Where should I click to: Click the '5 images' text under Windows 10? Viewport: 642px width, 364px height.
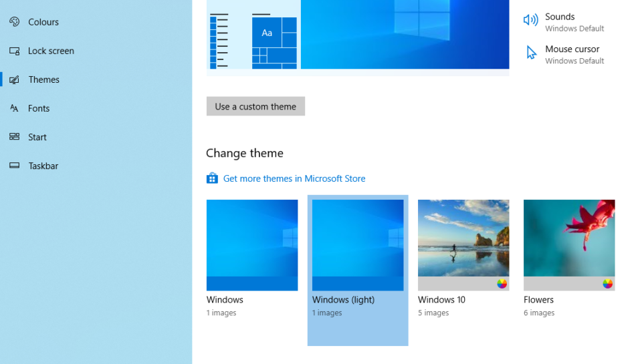pos(433,313)
